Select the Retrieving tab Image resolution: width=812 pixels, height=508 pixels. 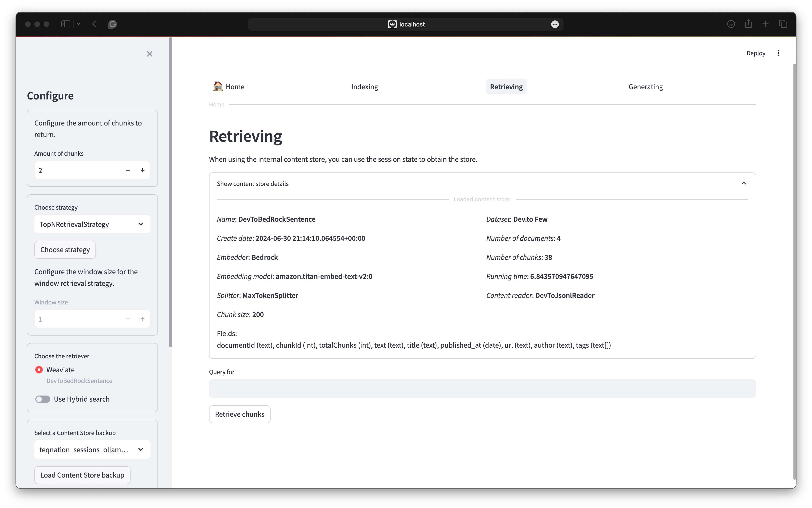(506, 86)
